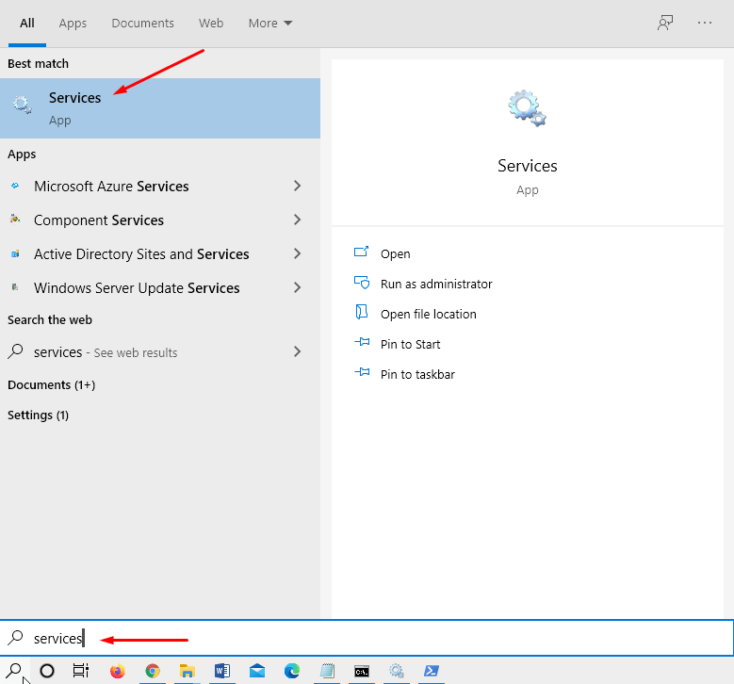Image resolution: width=734 pixels, height=684 pixels.
Task: Open Notepad from the taskbar
Action: point(327,671)
